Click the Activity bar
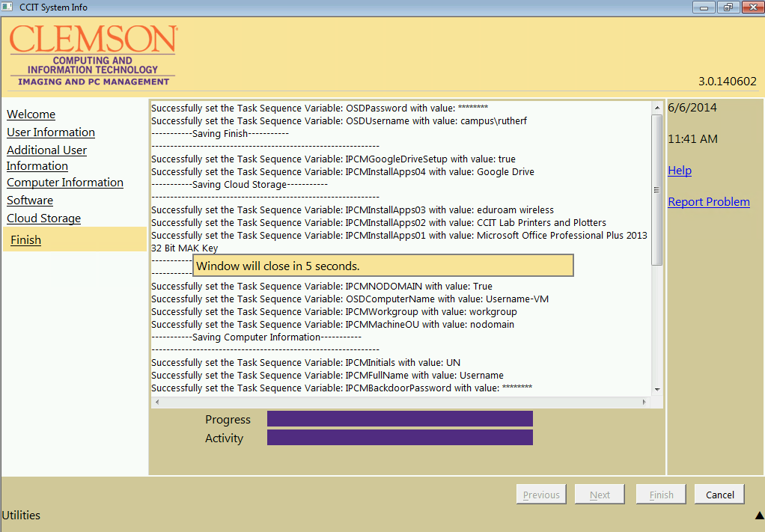Image resolution: width=765 pixels, height=532 pixels. 400,438
